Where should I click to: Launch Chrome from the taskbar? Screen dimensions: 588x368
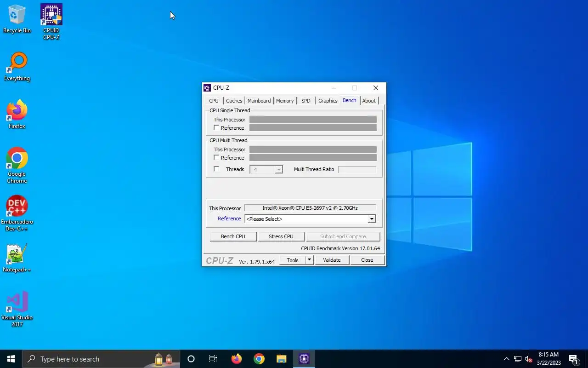coord(259,359)
